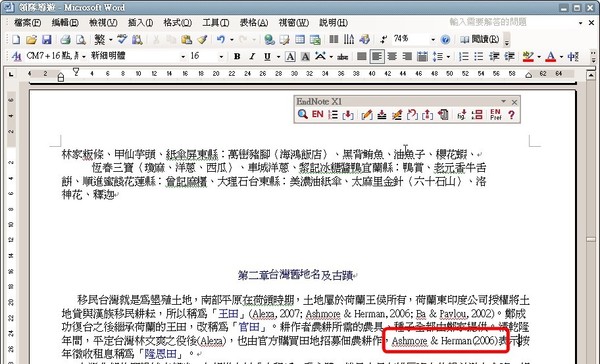Click EndNote Insert Selected Citation icon
The height and width of the screenshot is (364, 600).
(x=348, y=114)
